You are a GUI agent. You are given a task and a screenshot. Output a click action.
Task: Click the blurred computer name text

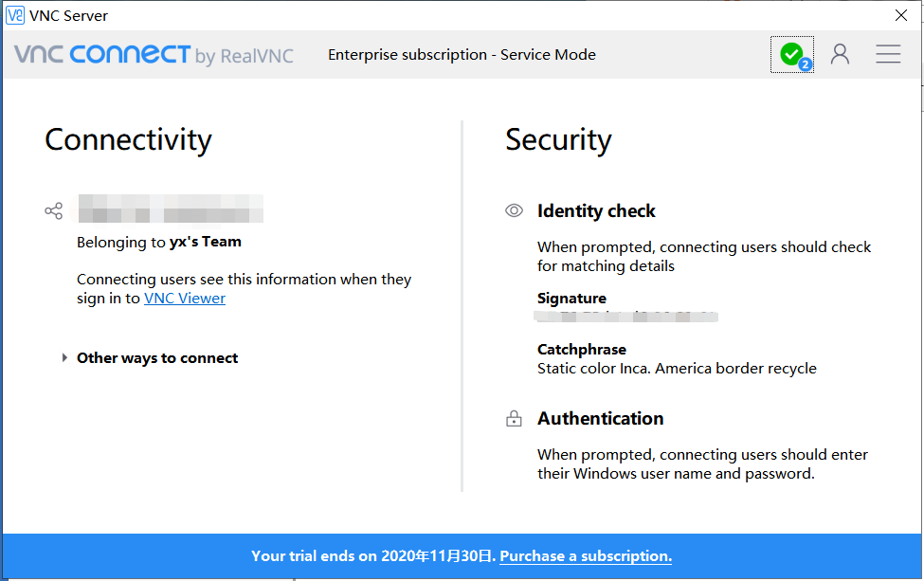(171, 209)
